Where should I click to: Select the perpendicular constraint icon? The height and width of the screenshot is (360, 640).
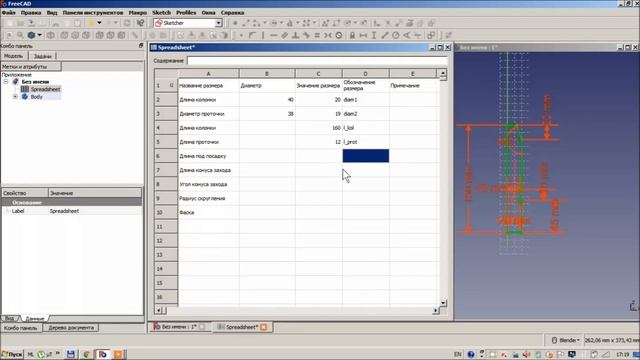(x=296, y=36)
